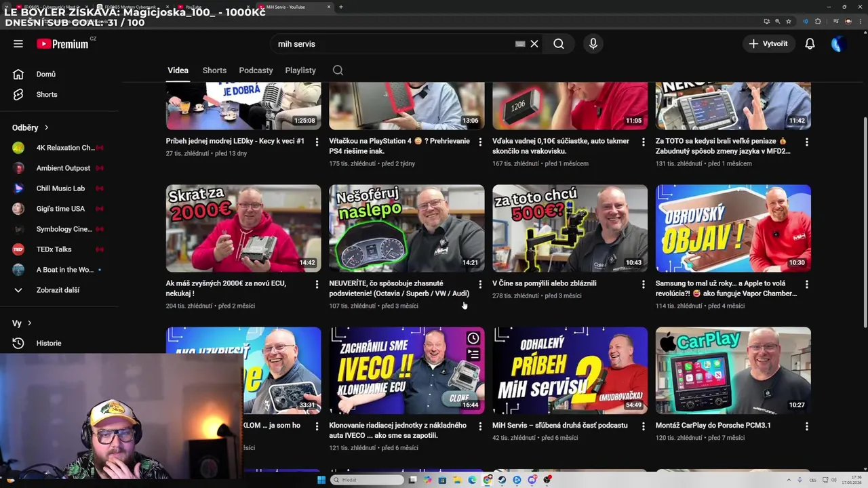Open Gigi's time USA subscription
The height and width of the screenshot is (488, 868).
(x=59, y=209)
